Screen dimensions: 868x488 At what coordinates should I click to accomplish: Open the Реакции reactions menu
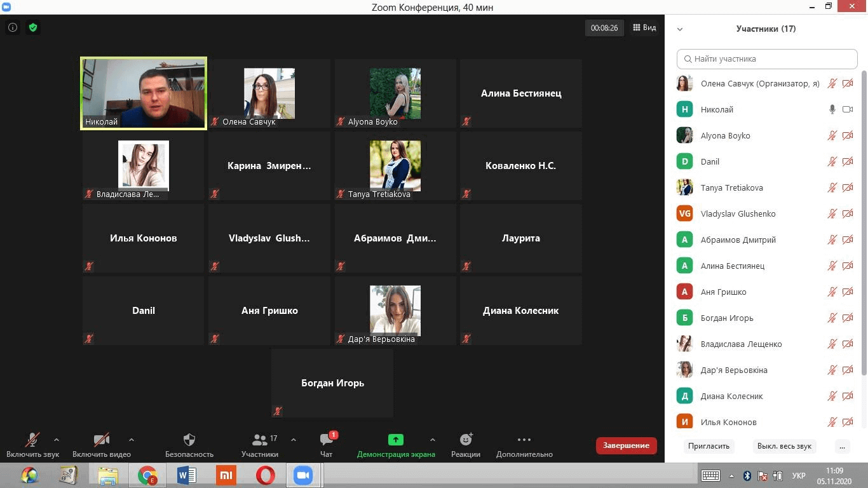tap(466, 445)
